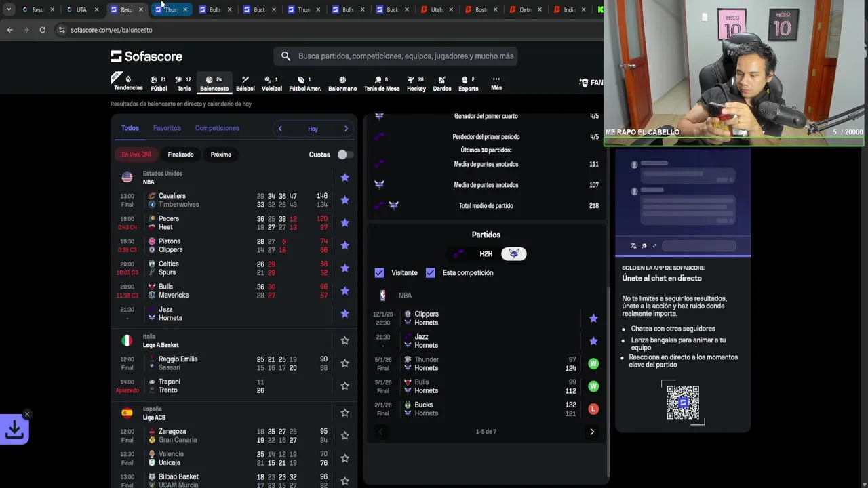This screenshot has height=488, width=868.
Task: Toggle favorite star for Pistons vs Clippers
Action: pyautogui.click(x=344, y=245)
